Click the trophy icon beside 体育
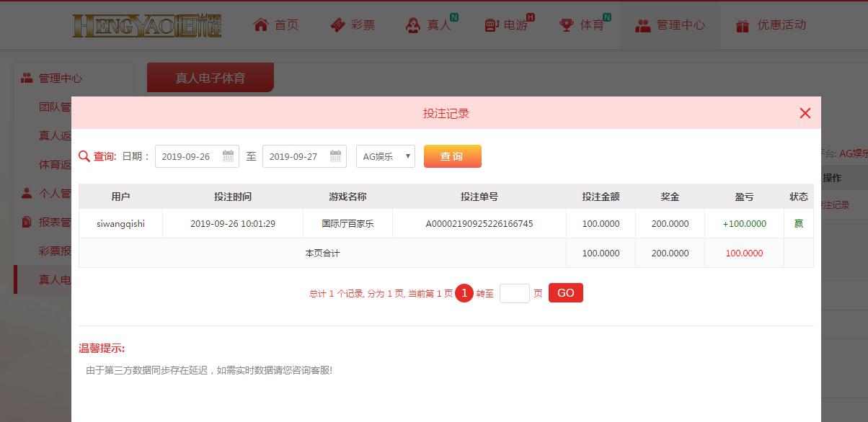The image size is (868, 422). point(567,25)
